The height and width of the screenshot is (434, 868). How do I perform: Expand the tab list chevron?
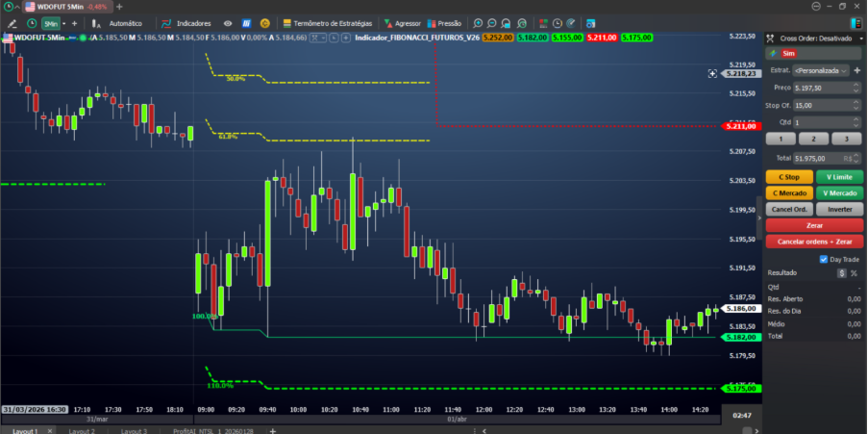pos(17,7)
